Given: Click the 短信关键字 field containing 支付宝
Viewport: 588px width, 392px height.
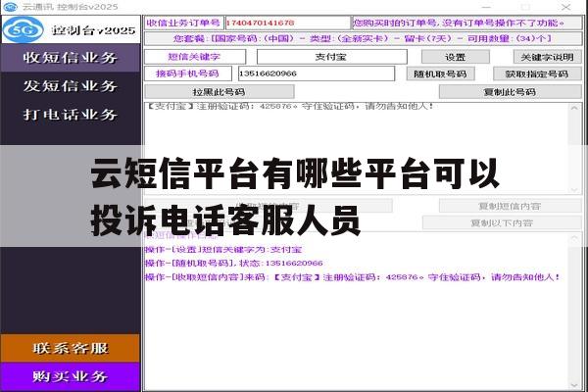Looking at the screenshot, I should pyautogui.click(x=332, y=57).
